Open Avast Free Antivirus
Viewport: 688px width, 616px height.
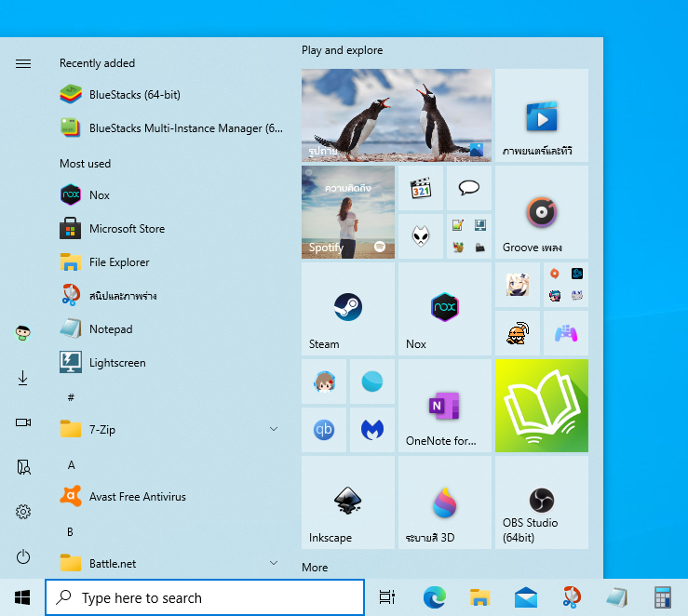click(x=170, y=497)
